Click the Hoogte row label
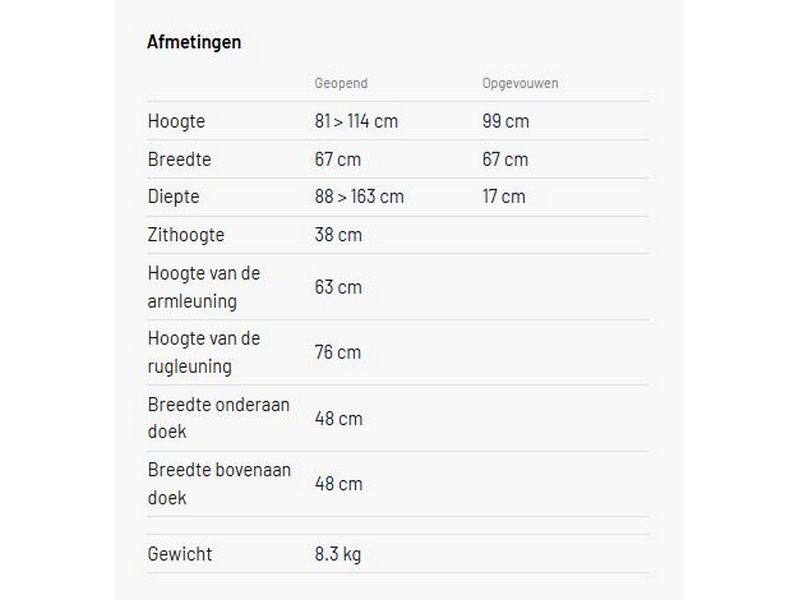The height and width of the screenshot is (600, 800). click(176, 121)
